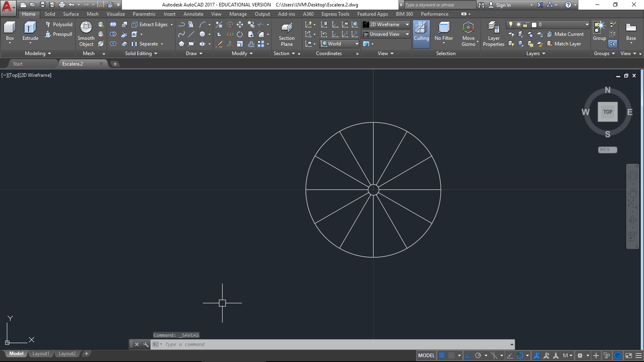Switch to the Layout1 tab
Screen dimensions: 644x362
[x=41, y=354]
